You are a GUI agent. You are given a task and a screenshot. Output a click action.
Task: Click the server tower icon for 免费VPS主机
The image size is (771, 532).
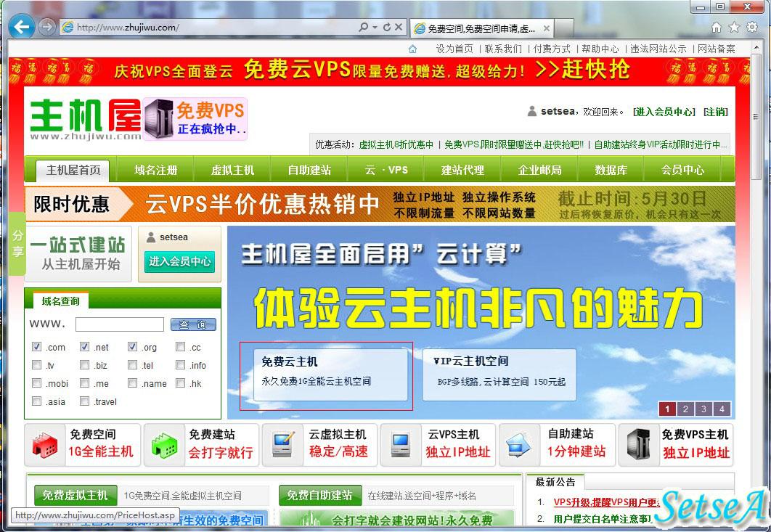click(639, 445)
